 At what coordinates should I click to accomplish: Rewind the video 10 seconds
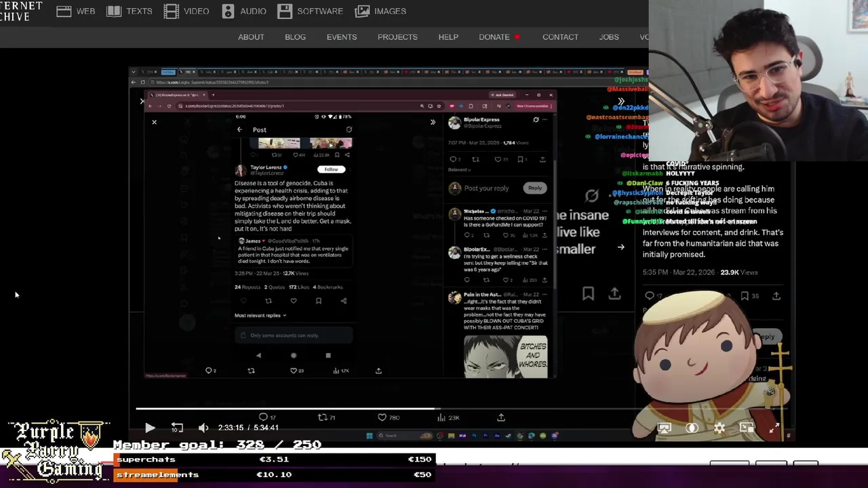pyautogui.click(x=177, y=428)
